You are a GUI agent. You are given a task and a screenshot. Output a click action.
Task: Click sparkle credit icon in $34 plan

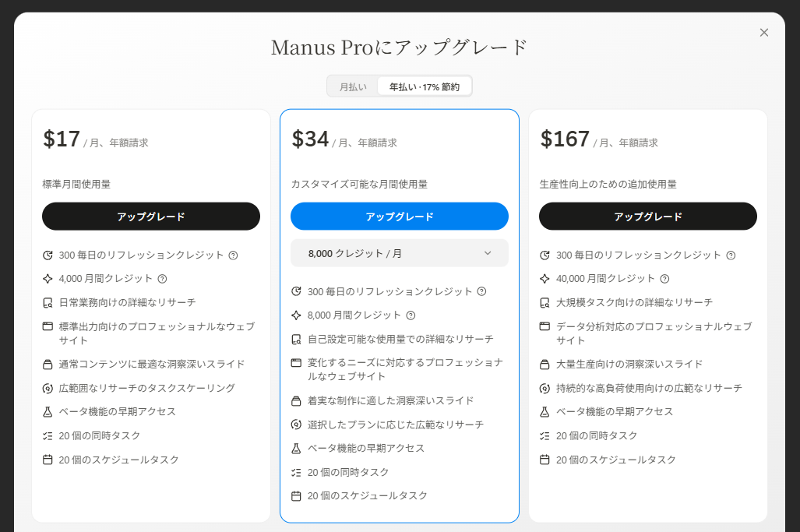pos(296,315)
